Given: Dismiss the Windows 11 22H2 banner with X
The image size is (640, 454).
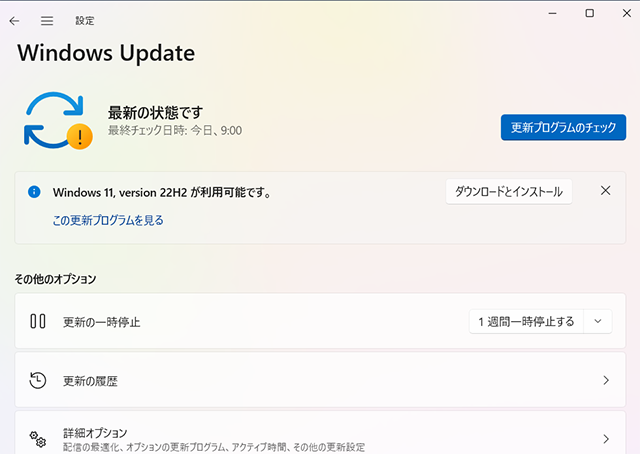Looking at the screenshot, I should (x=605, y=191).
